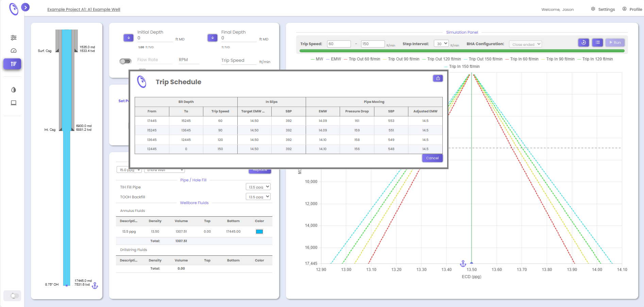
Task: Click the blue annulus fluid color swatch
Action: tap(259, 232)
